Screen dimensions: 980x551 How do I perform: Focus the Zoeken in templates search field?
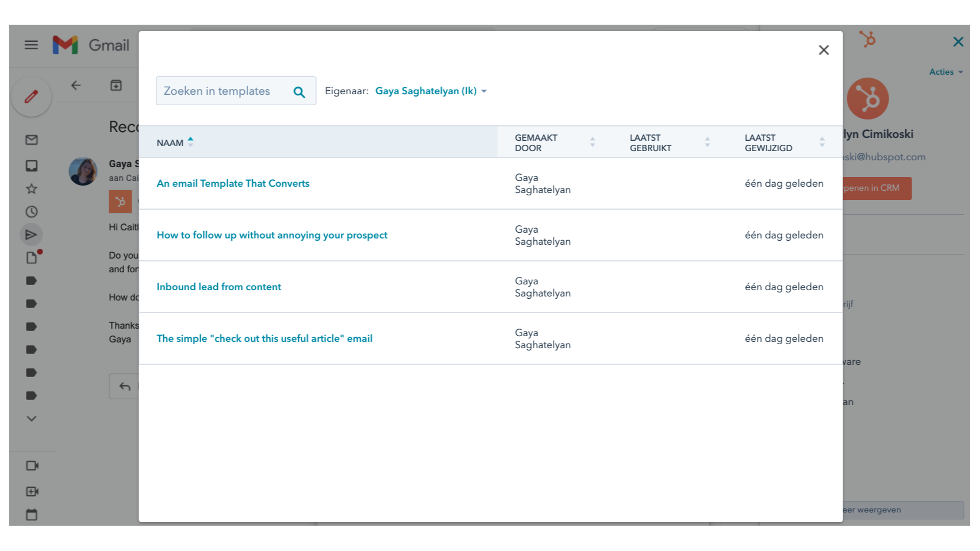point(236,91)
